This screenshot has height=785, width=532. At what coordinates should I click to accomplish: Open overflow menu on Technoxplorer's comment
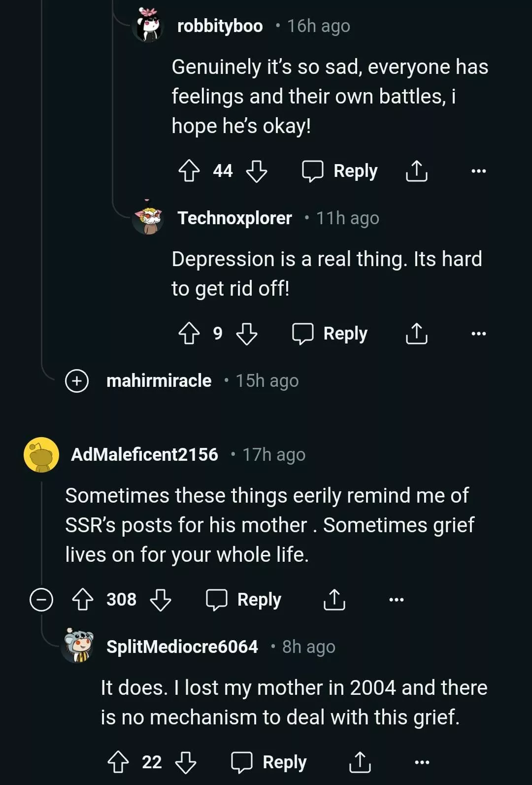(x=478, y=334)
